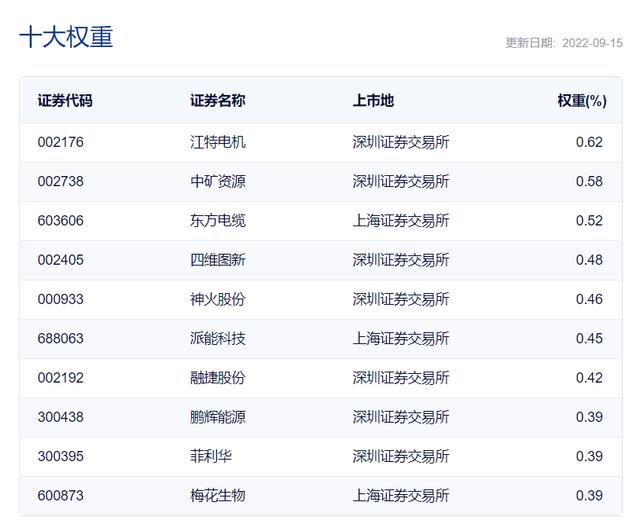Viewport: 640px width, 524px height.
Task: Select the 权重(%) column header
Action: (582, 101)
